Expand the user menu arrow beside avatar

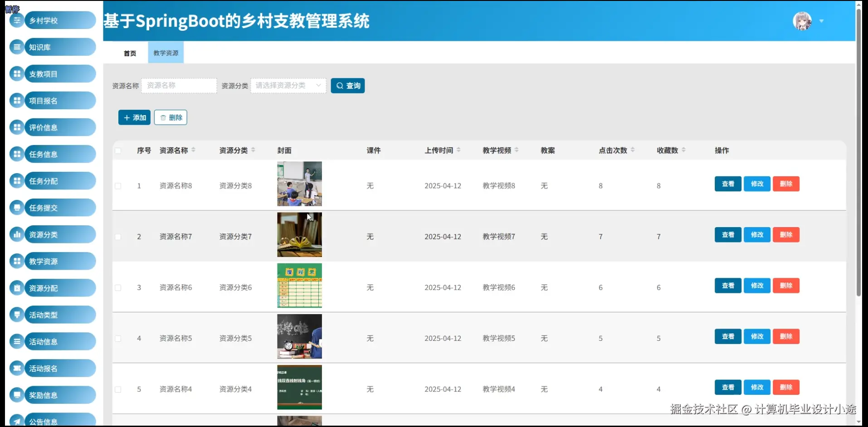(x=821, y=21)
